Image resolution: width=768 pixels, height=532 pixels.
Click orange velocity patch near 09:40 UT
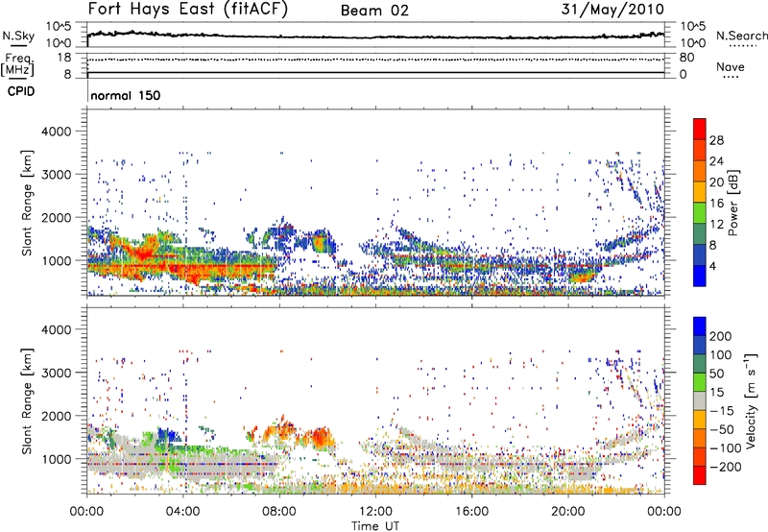click(x=320, y=437)
